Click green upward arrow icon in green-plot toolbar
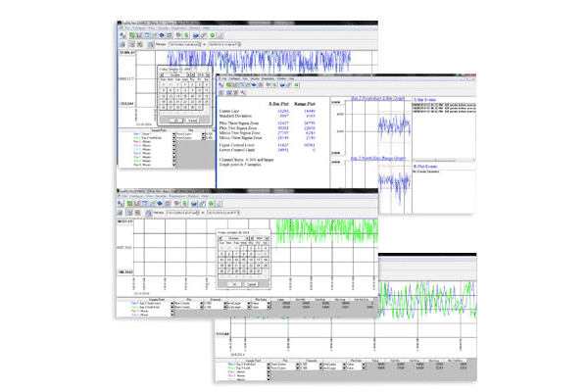Image resolution: width=588 pixels, height=392 pixels. point(185,204)
